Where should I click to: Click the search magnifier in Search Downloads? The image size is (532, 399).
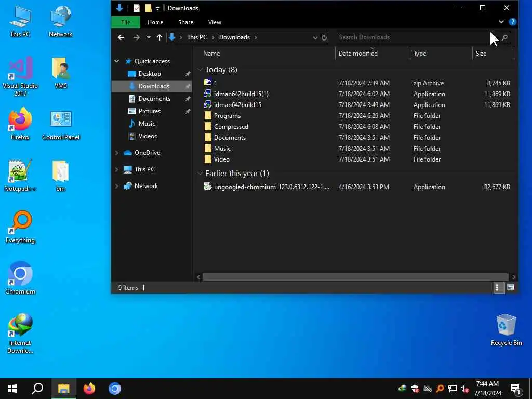pyautogui.click(x=504, y=37)
